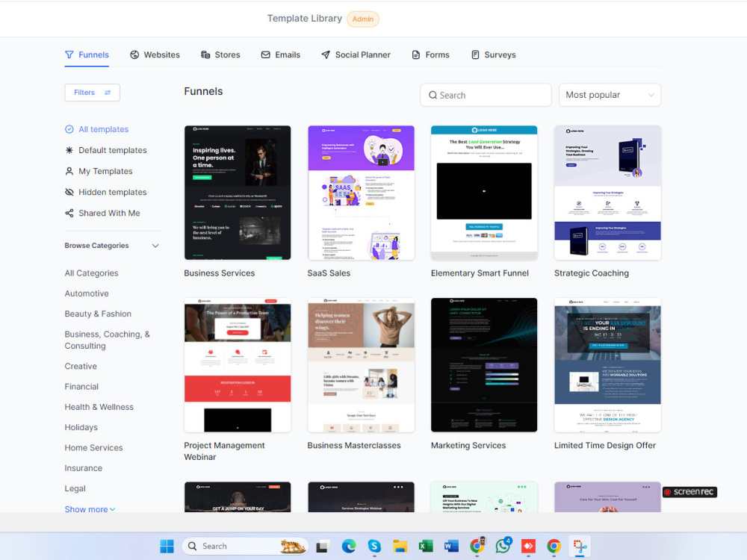The height and width of the screenshot is (560, 747).
Task: Switch to the Surveys tab
Action: pyautogui.click(x=493, y=55)
